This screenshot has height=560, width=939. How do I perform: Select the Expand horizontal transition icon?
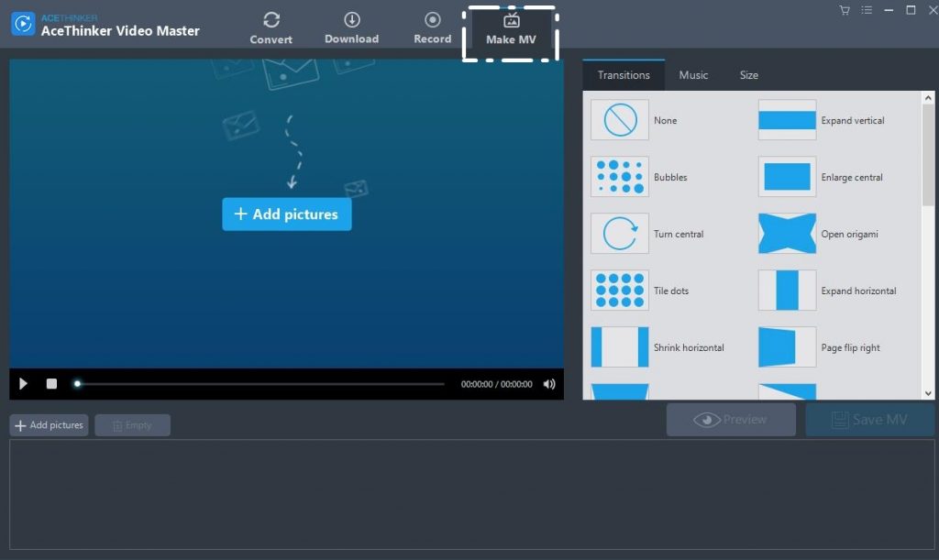pyautogui.click(x=787, y=291)
